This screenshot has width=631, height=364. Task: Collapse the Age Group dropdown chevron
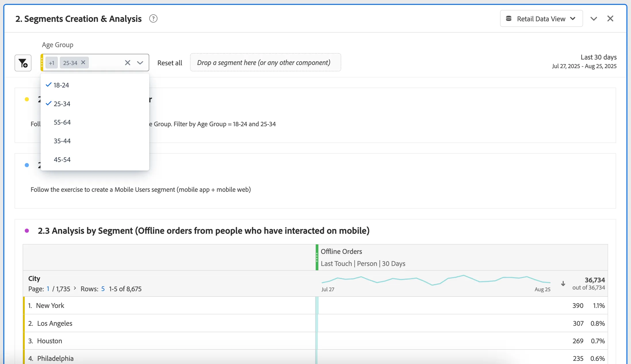tap(140, 63)
